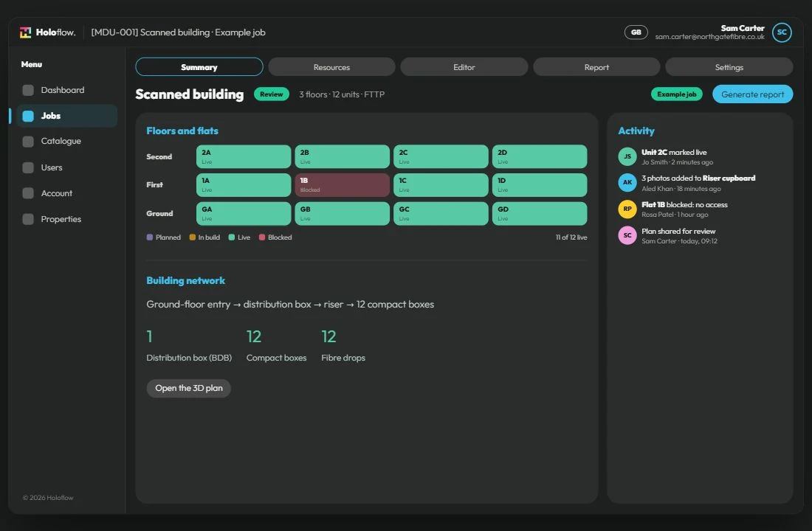Select Jobs in the sidebar menu
The image size is (812, 531).
point(67,116)
